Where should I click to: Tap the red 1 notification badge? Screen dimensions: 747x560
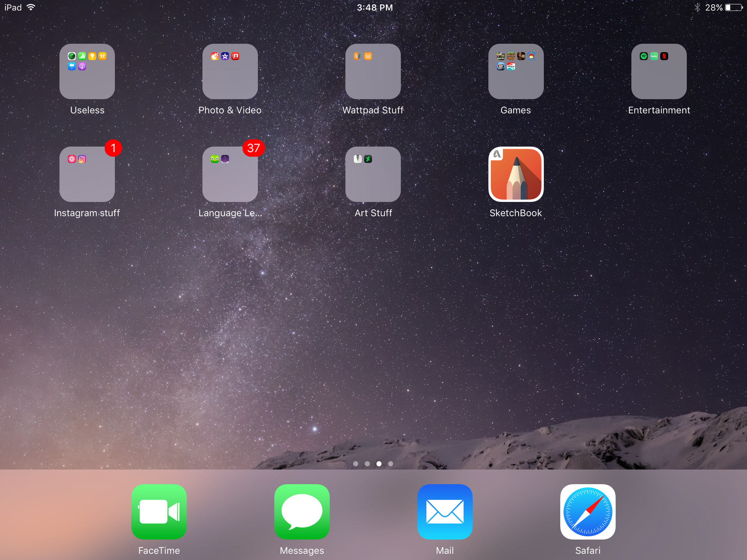pyautogui.click(x=113, y=148)
